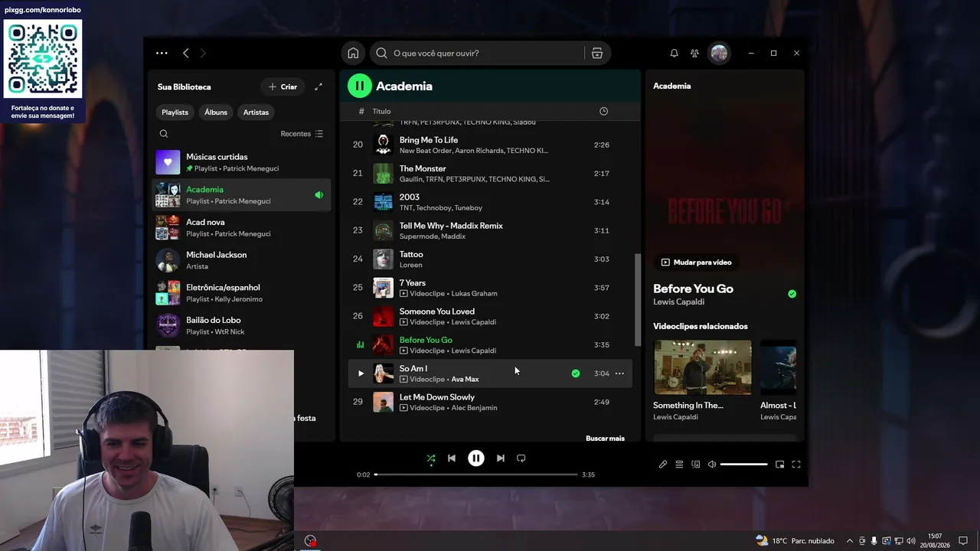Go back with the left arrow
Screen dimensions: 980x551
[186, 53]
